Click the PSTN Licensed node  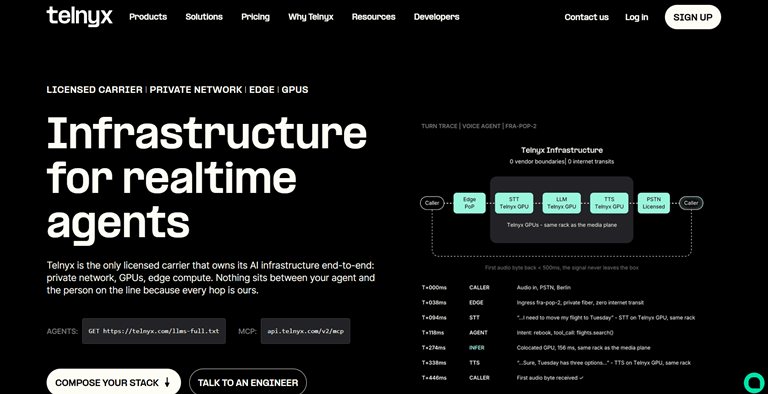(653, 203)
